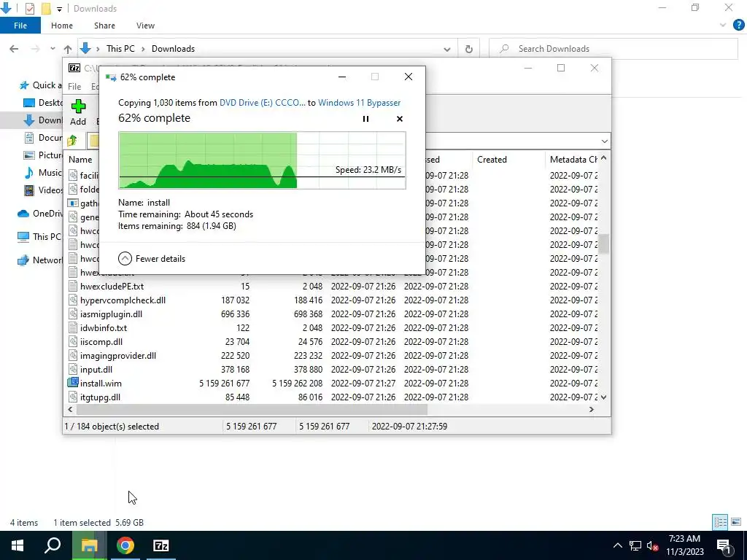Switch Explorer to the details view

tap(720, 522)
